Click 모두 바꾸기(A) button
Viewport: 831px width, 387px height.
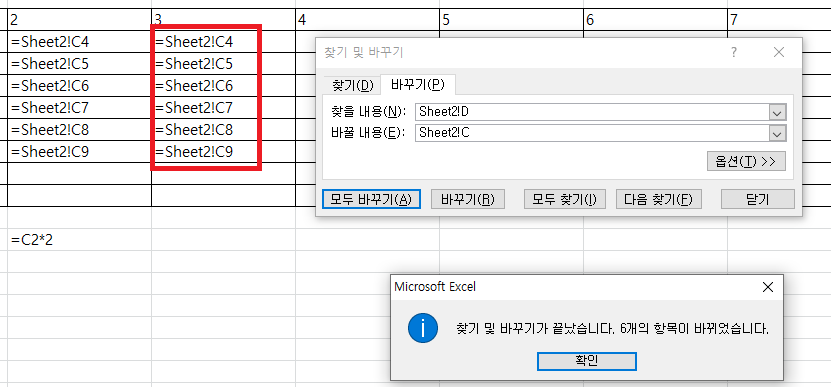(371, 199)
